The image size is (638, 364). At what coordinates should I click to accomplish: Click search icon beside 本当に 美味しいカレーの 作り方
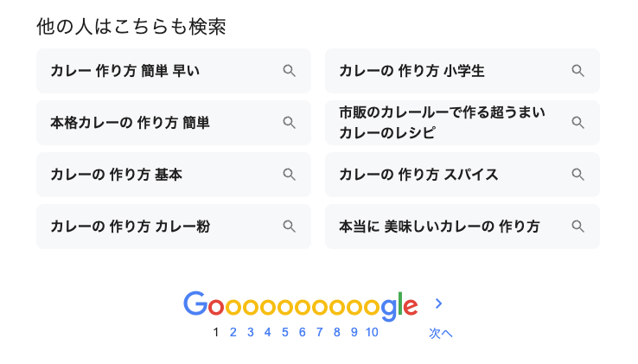click(x=578, y=227)
